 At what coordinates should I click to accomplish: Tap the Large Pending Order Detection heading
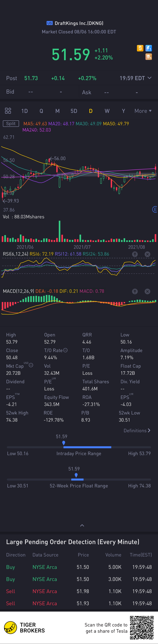(73, 542)
